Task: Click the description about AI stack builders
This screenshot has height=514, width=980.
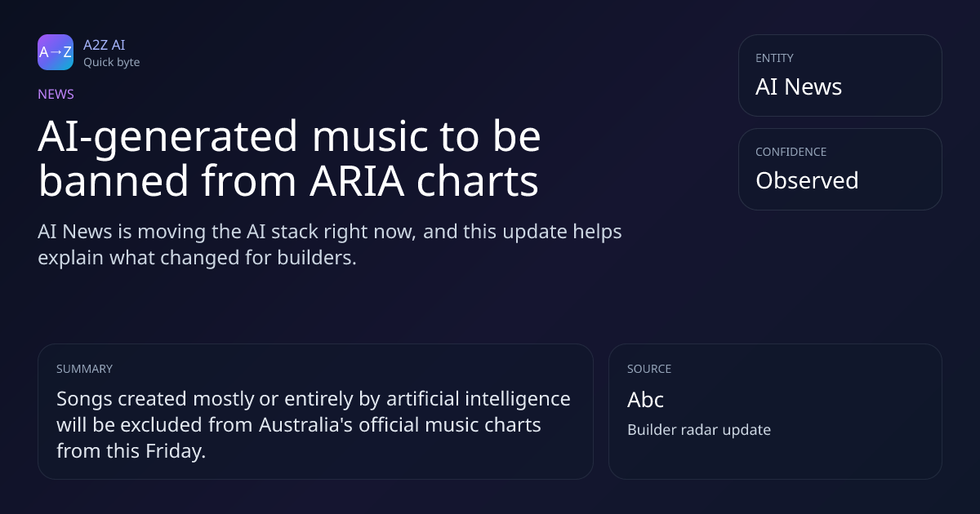Action: (330, 244)
